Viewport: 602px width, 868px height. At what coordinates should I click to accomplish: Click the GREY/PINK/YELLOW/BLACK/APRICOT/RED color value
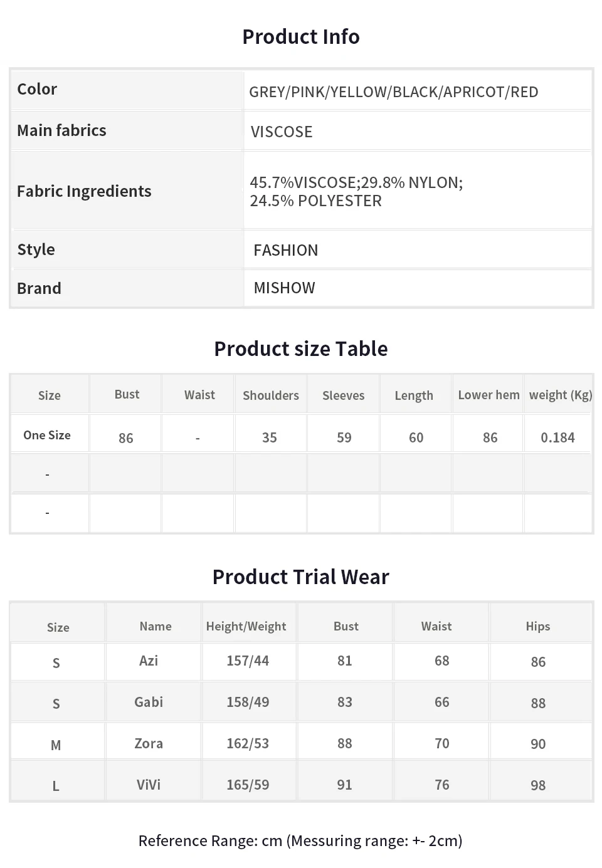click(x=393, y=92)
